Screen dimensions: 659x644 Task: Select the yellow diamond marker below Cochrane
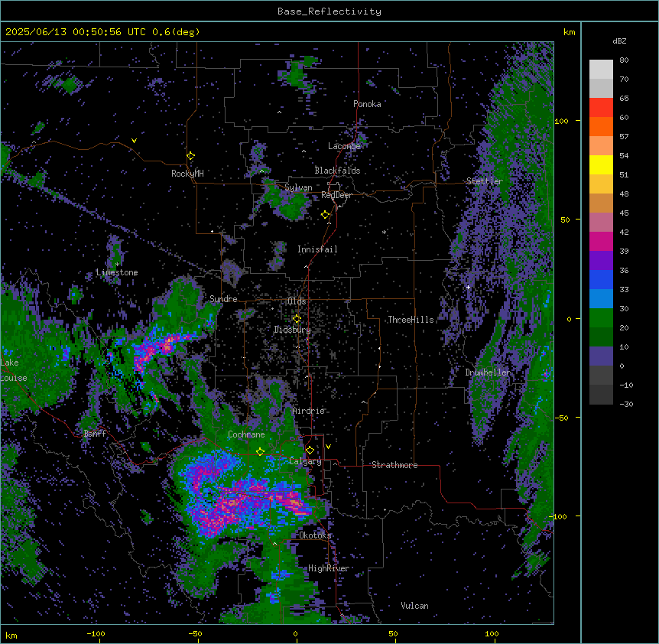coord(260,452)
